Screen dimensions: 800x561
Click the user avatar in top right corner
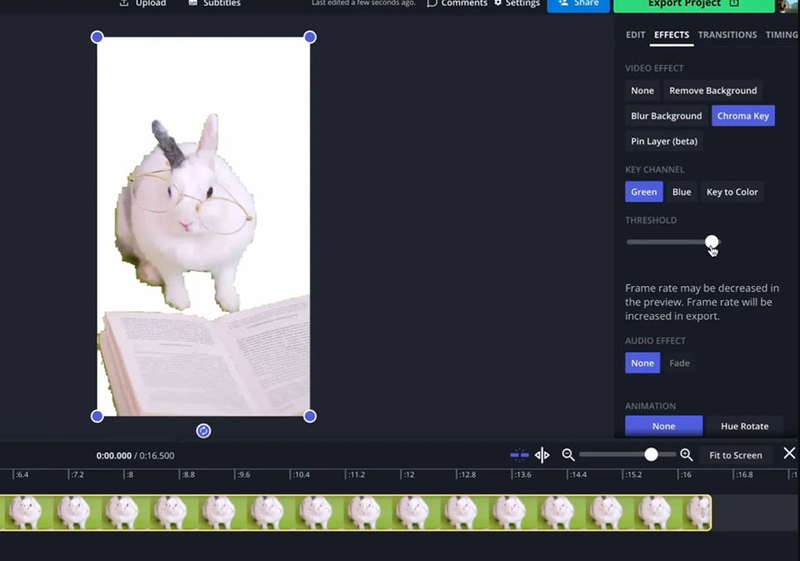[x=789, y=5]
